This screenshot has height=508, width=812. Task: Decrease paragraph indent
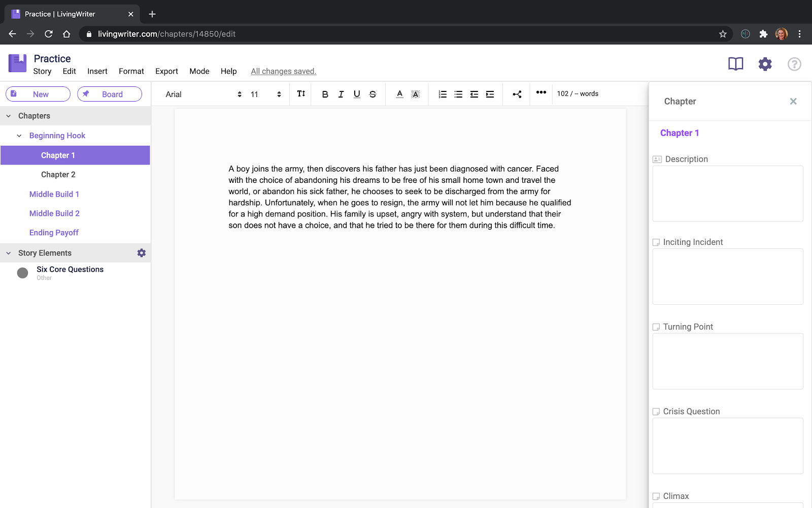click(474, 94)
